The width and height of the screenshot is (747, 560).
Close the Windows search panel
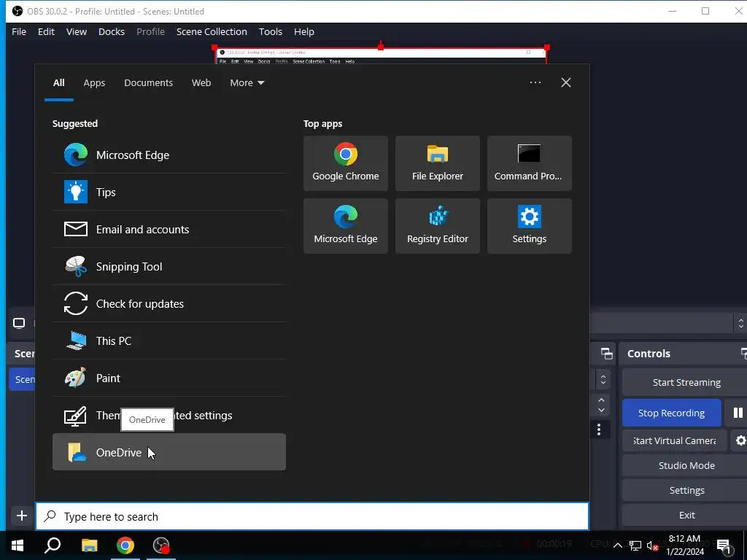[565, 82]
